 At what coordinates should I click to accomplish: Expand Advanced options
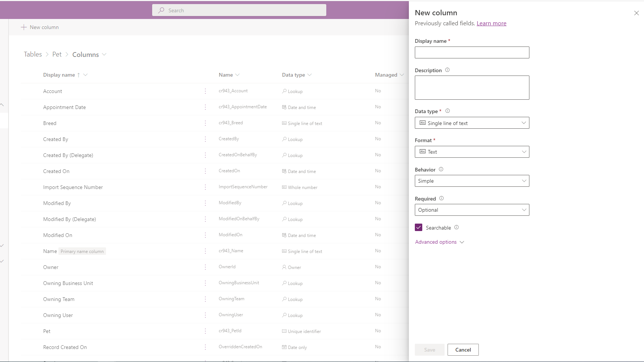tap(439, 242)
